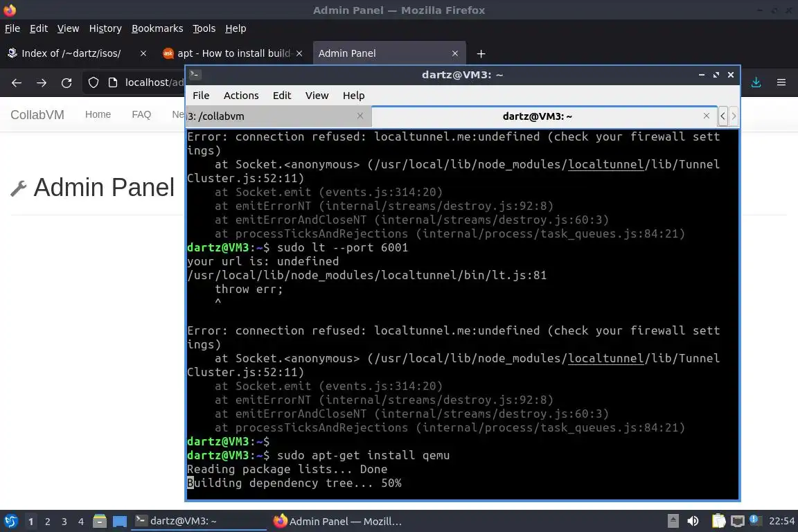
Task: Close the '3: /collabvm' terminal tab
Action: (x=360, y=116)
